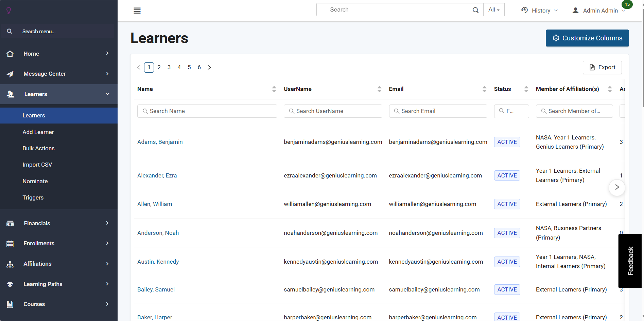The width and height of the screenshot is (644, 321).
Task: Click the hamburger menu toggle icon
Action: [x=137, y=11]
